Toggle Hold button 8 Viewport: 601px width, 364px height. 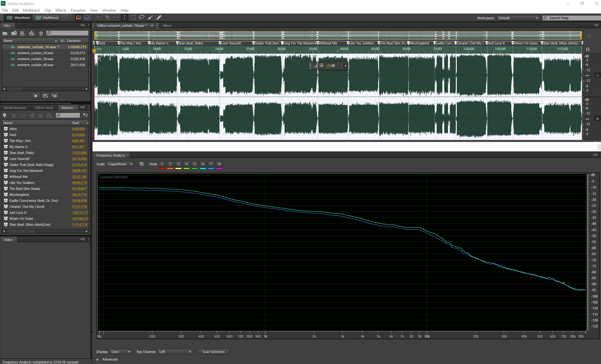tap(219, 164)
